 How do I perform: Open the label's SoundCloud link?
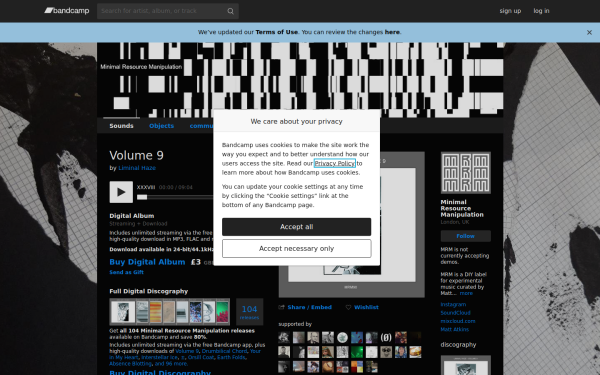(x=455, y=313)
